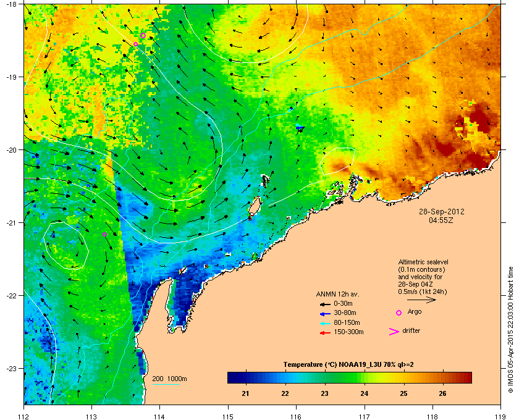Click the latitude label -19

(11, 77)
